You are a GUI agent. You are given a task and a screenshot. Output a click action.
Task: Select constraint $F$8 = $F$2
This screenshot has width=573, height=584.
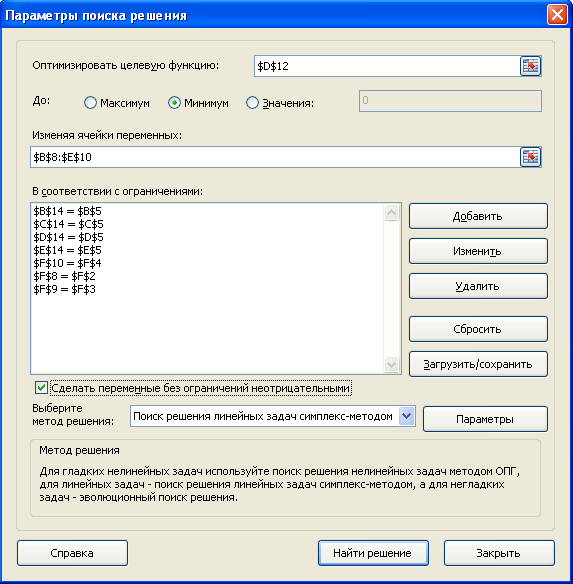[x=64, y=276]
